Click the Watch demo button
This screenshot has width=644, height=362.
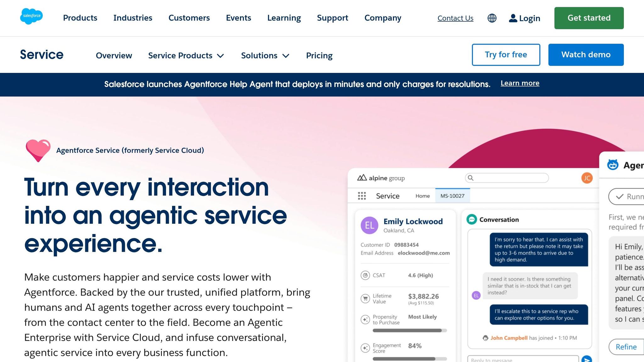pos(586,55)
